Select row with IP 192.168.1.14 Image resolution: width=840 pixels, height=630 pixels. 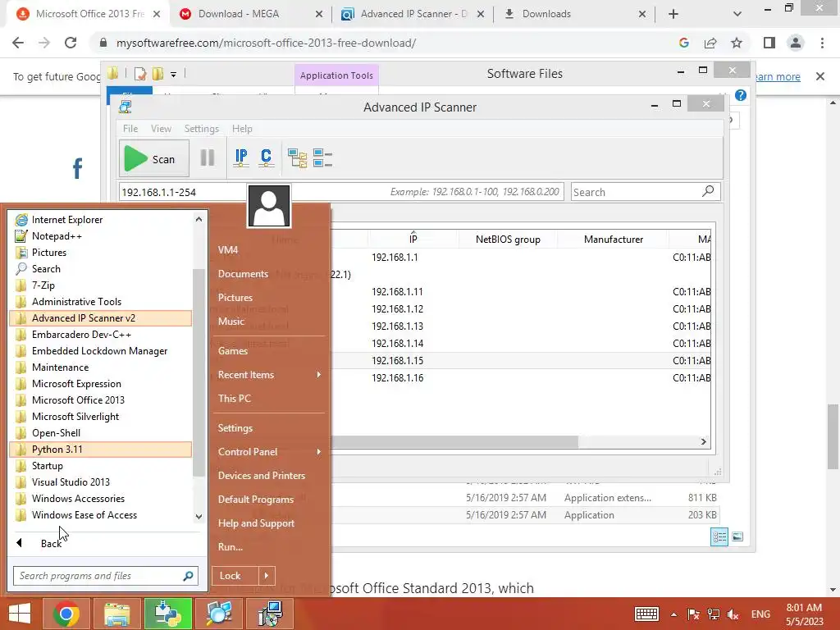coord(521,343)
